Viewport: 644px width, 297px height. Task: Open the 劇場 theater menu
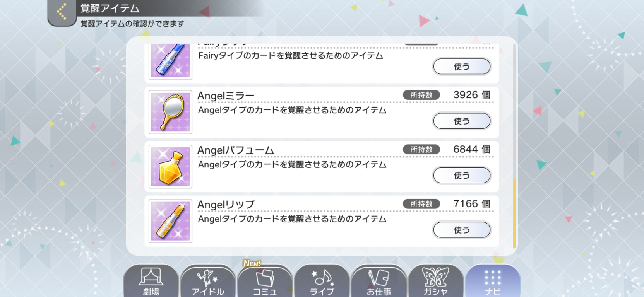coord(151,281)
